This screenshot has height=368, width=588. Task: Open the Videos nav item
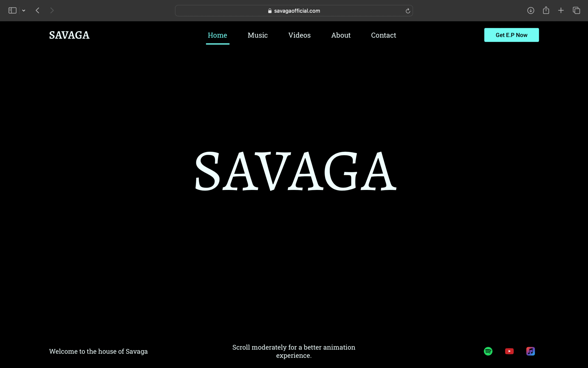(299, 35)
